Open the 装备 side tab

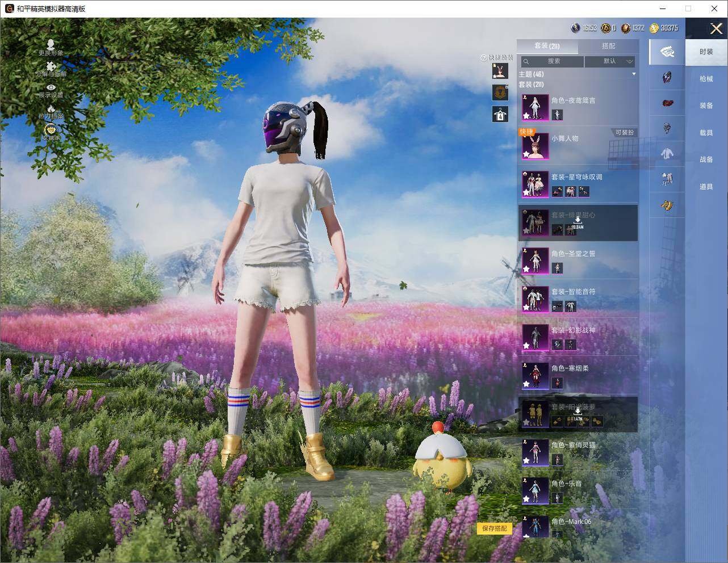(x=706, y=106)
